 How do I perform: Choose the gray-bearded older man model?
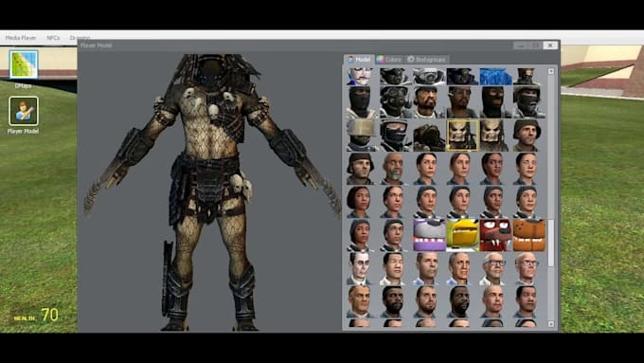point(395,169)
